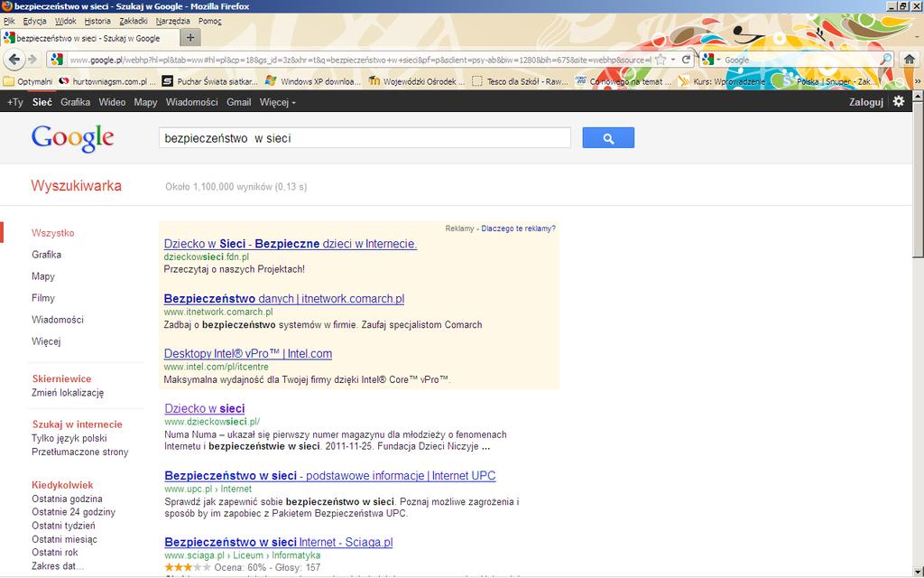
Task: Filter by Tylko język polski
Action: (x=69, y=438)
